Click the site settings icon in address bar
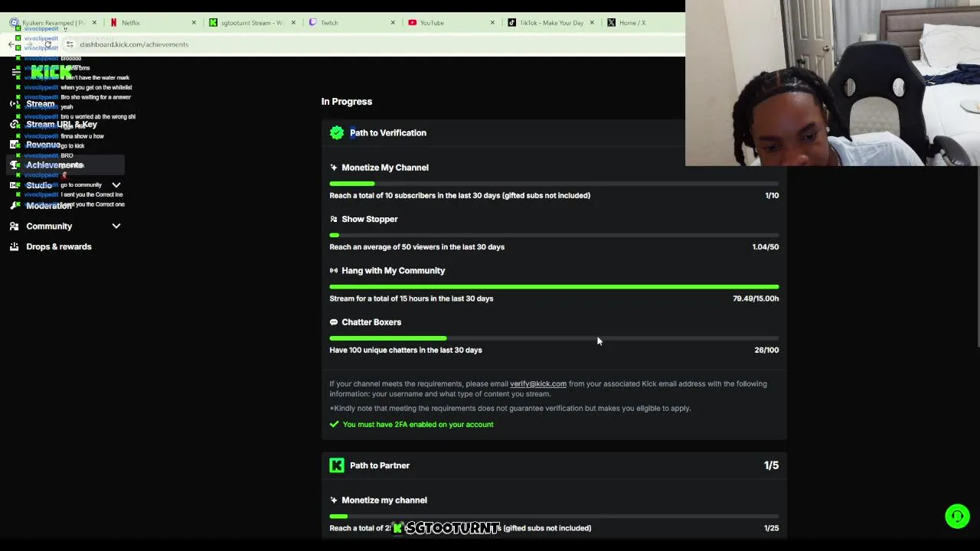The height and width of the screenshot is (551, 980). 70,44
